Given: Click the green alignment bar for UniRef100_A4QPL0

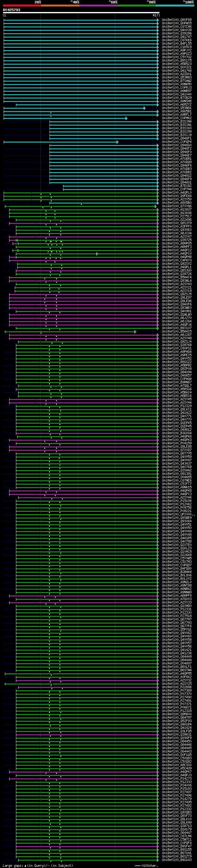Looking at the screenshot, I should [81, 193].
